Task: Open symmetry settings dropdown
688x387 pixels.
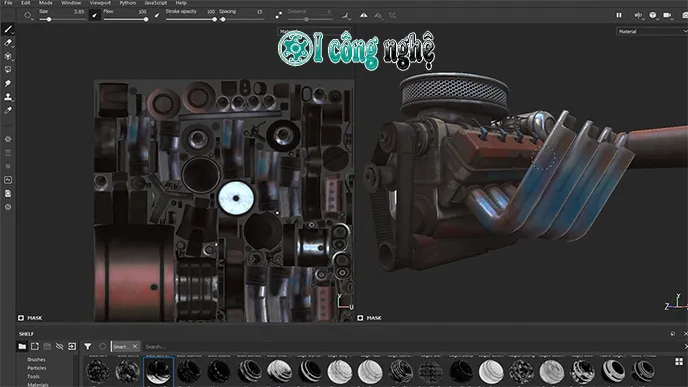Action: (x=378, y=15)
